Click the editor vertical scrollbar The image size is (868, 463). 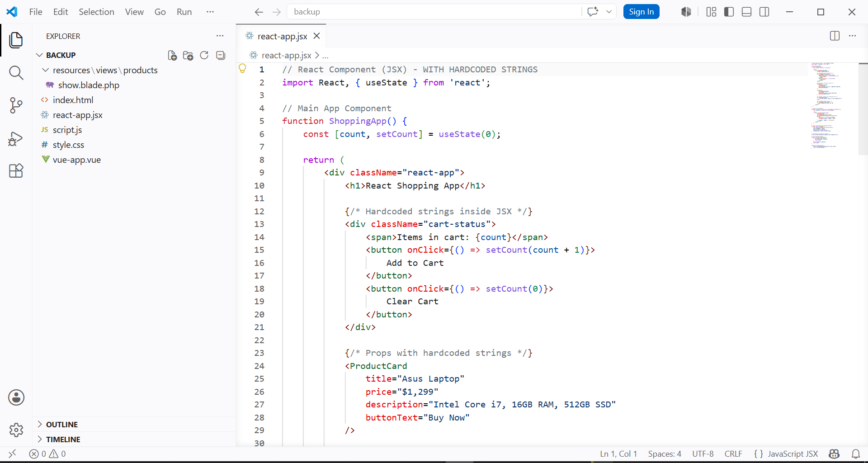tap(863, 109)
